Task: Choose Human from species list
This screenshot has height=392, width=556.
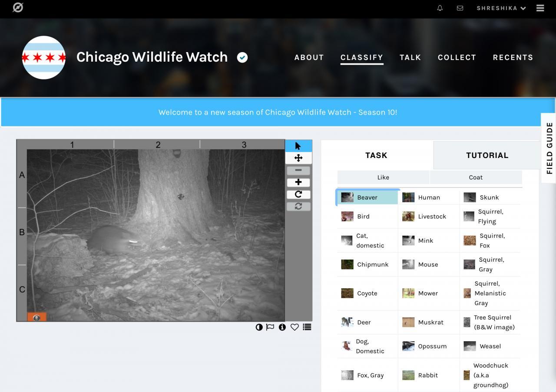Action: click(x=429, y=197)
